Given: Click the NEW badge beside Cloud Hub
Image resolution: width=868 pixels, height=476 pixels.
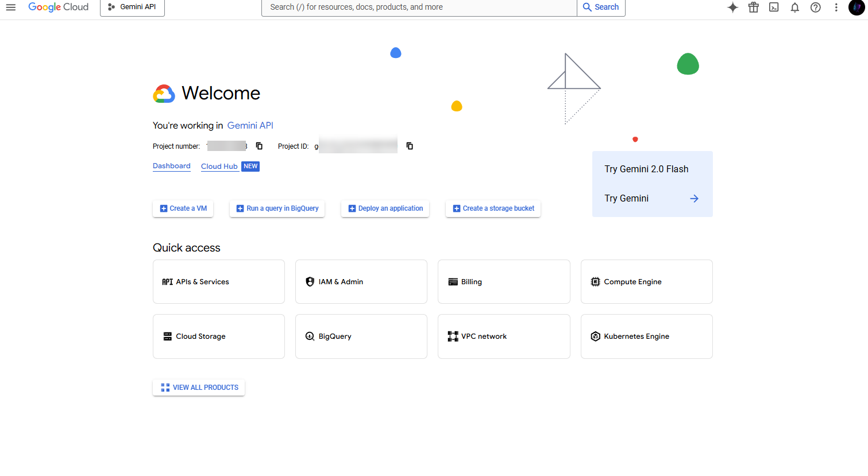Looking at the screenshot, I should coord(250,167).
